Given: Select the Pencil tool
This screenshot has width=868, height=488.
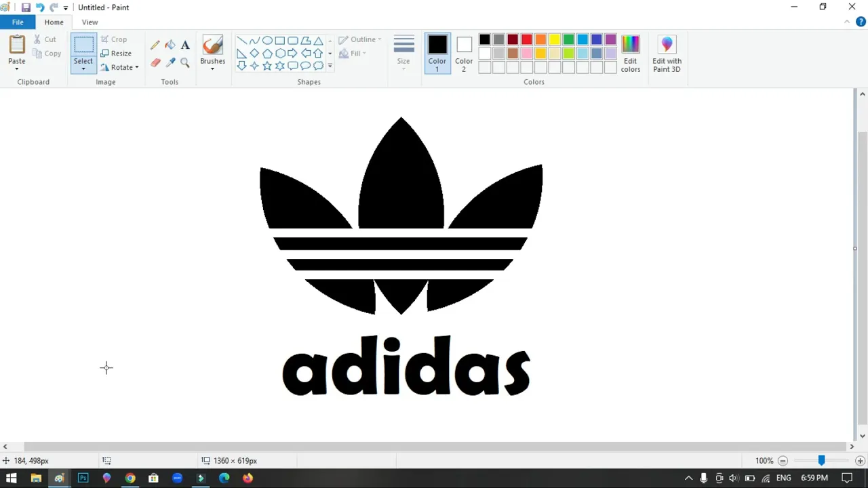Looking at the screenshot, I should 155,45.
